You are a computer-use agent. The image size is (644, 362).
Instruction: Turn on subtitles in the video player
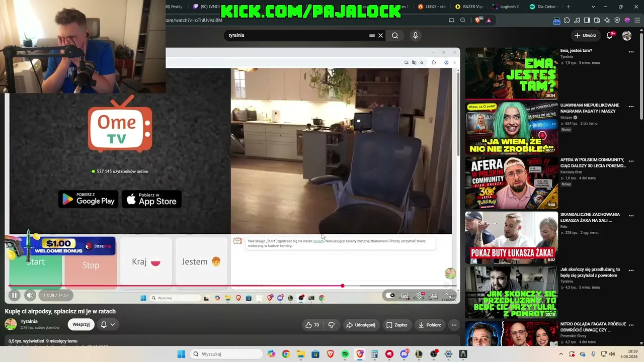(405, 296)
